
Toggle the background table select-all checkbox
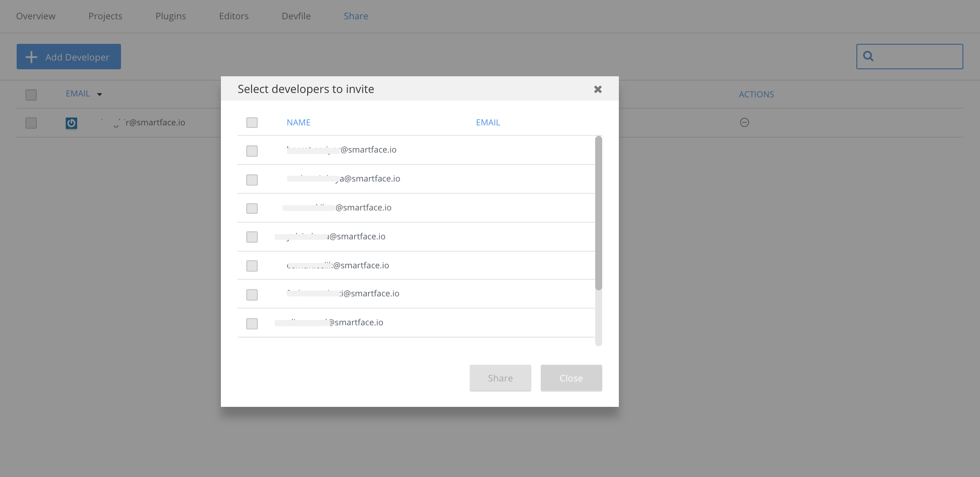31,95
